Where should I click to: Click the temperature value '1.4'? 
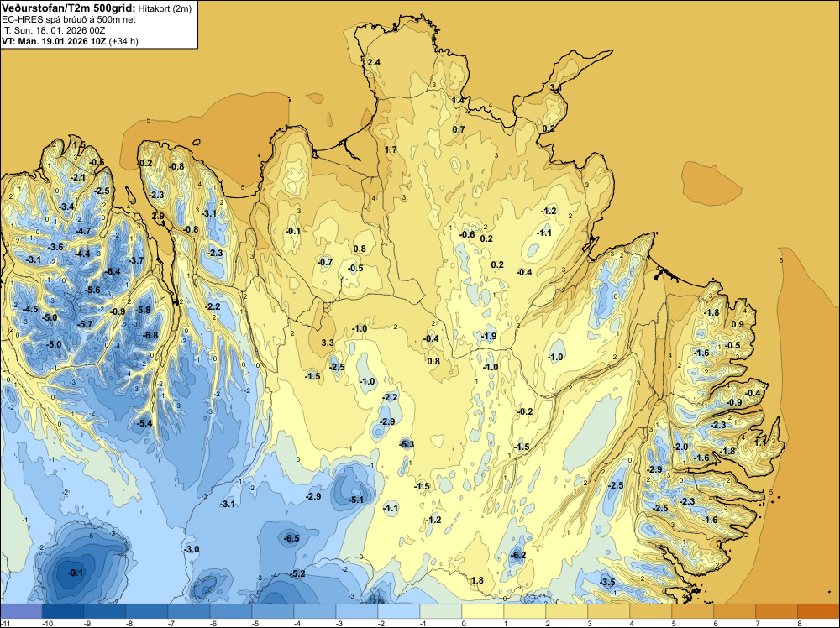point(458,100)
